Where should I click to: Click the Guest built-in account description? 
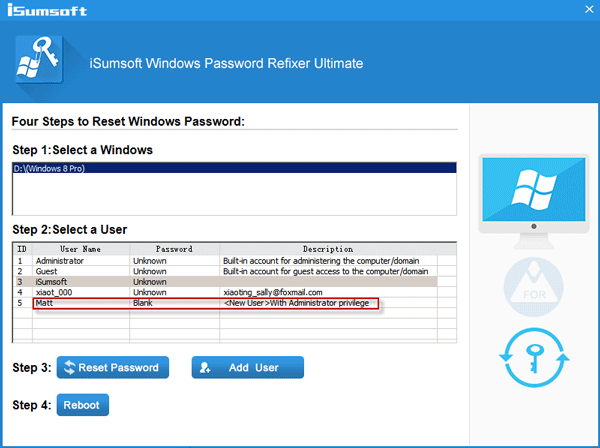click(326, 271)
